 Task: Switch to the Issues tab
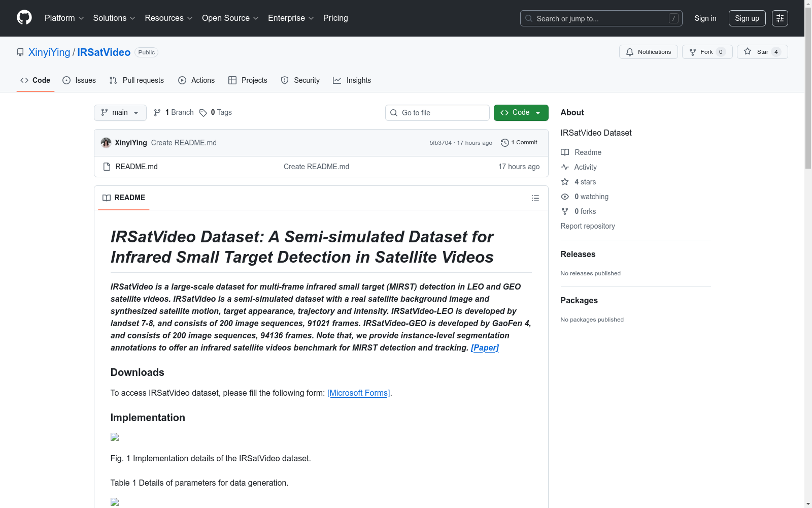(79, 80)
